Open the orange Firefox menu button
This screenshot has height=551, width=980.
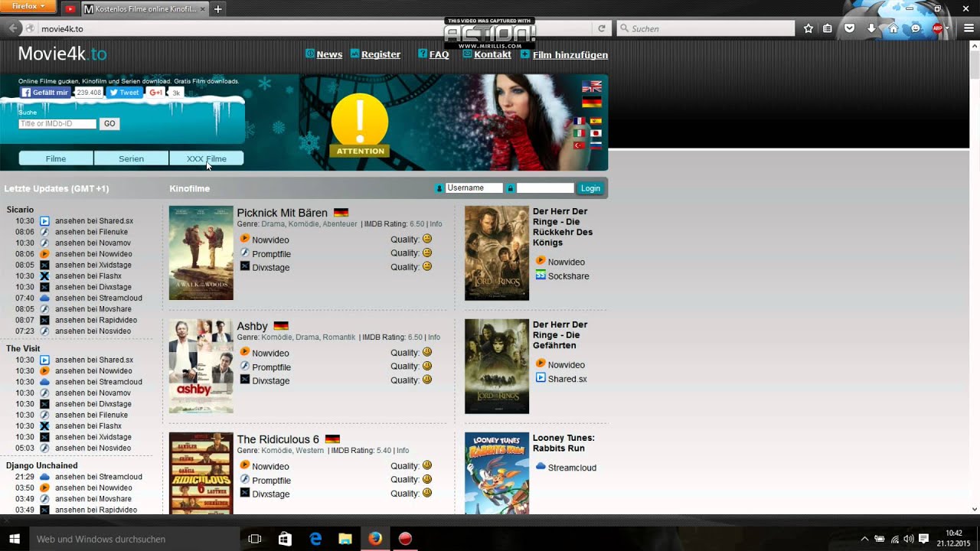[x=28, y=6]
